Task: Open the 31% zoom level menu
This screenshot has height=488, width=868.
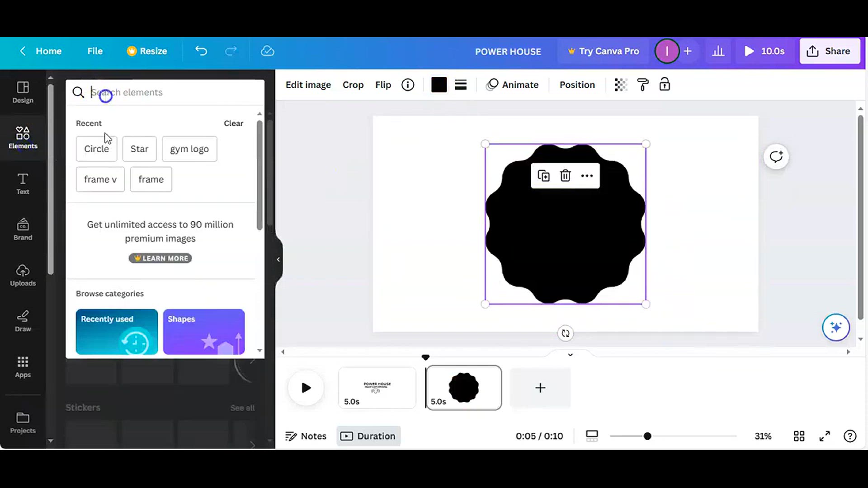Action: [763, 436]
